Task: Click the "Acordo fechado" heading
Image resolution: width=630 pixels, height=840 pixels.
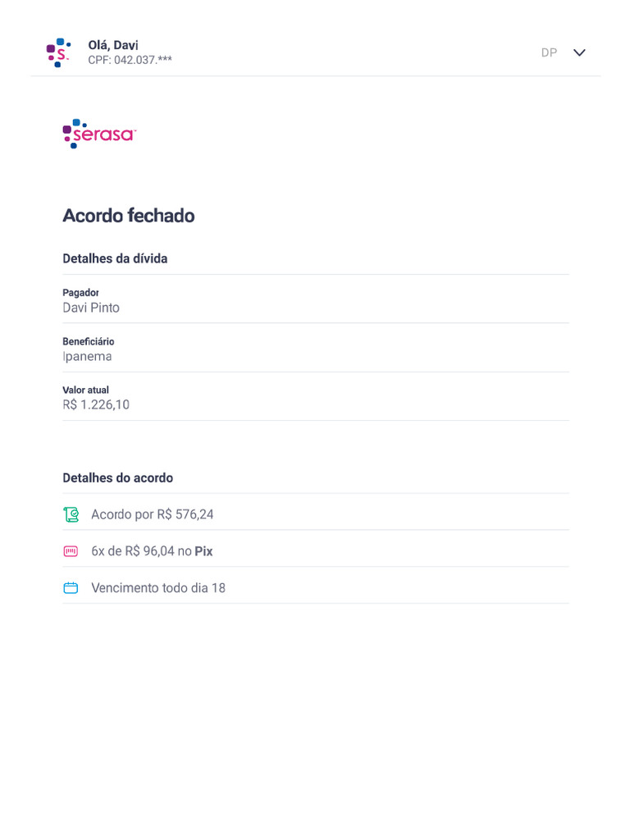Action: point(129,216)
